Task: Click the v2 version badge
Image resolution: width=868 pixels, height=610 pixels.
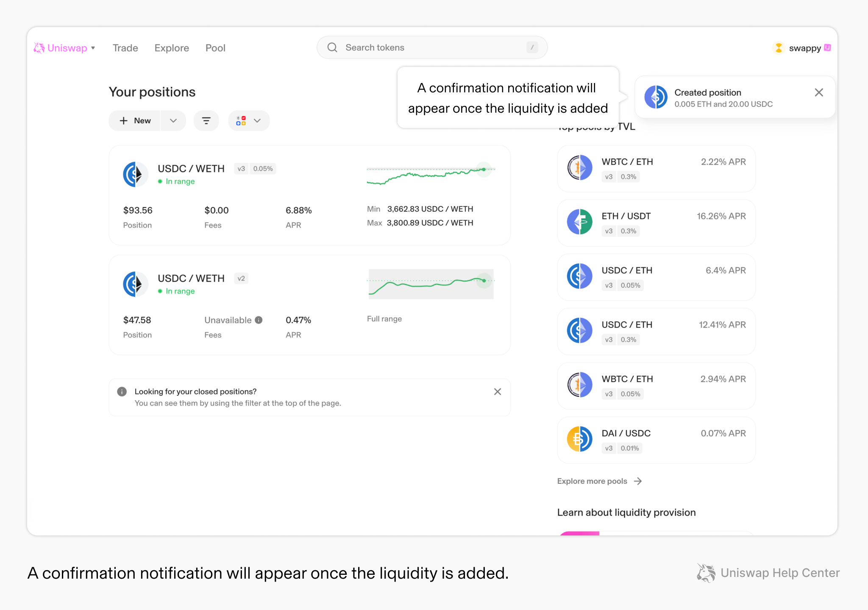Action: coord(241,278)
